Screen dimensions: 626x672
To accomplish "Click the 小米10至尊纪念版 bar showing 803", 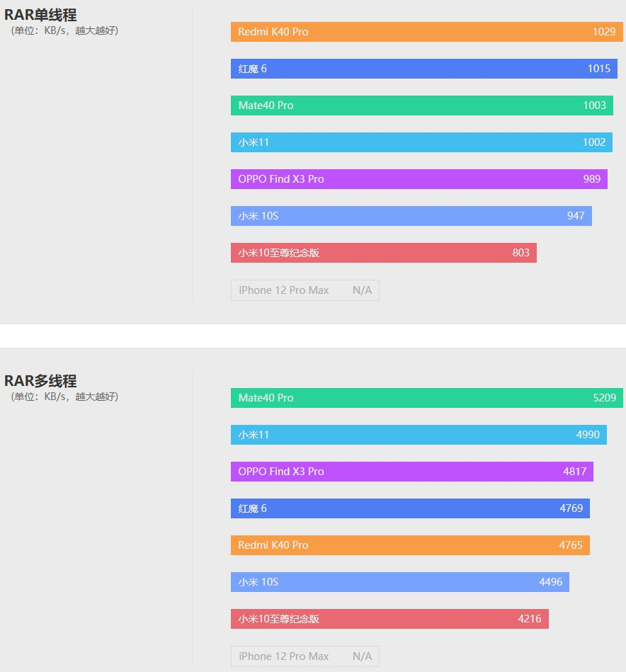I will click(384, 253).
